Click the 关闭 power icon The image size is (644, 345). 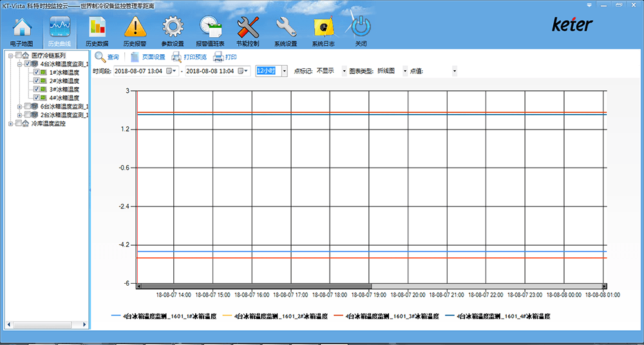click(361, 28)
